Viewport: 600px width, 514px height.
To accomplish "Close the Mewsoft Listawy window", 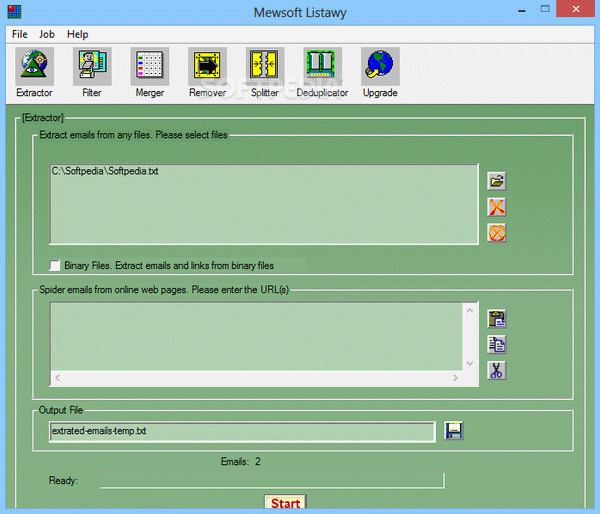I will pos(576,9).
